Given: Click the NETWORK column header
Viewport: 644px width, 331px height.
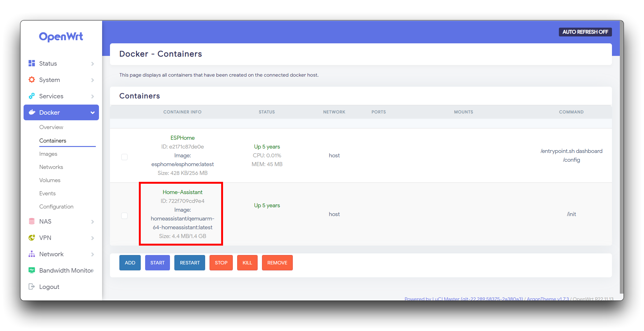Looking at the screenshot, I should (334, 112).
